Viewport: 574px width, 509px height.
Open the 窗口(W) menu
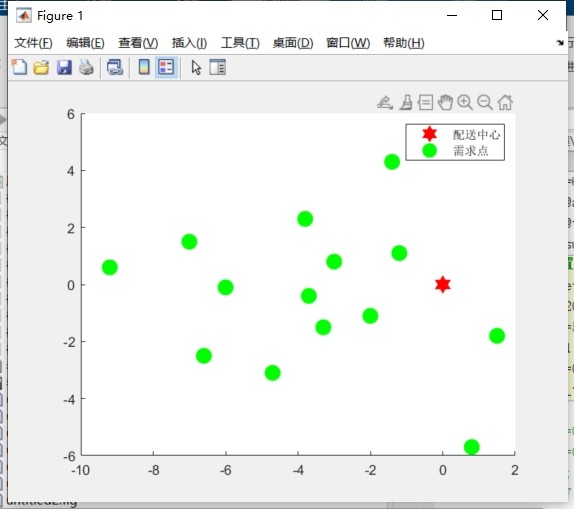pyautogui.click(x=348, y=43)
